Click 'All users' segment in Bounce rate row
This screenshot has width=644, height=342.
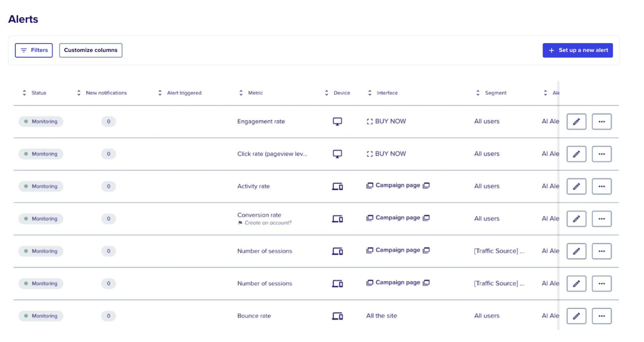tap(487, 316)
